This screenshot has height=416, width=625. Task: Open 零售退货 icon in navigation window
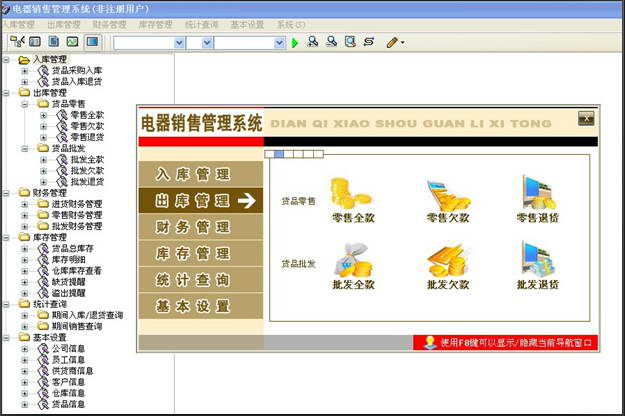[538, 193]
